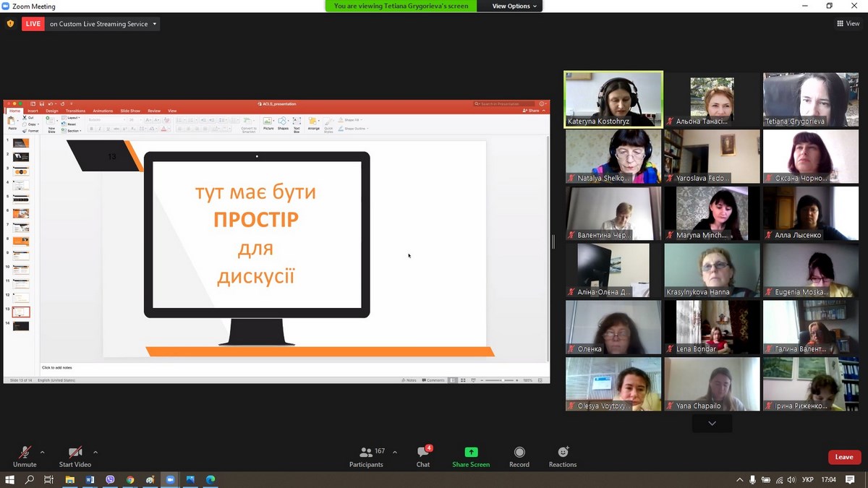Screen dimensions: 868x488
Task: Show more participants with the down chevron
Action: (x=712, y=424)
